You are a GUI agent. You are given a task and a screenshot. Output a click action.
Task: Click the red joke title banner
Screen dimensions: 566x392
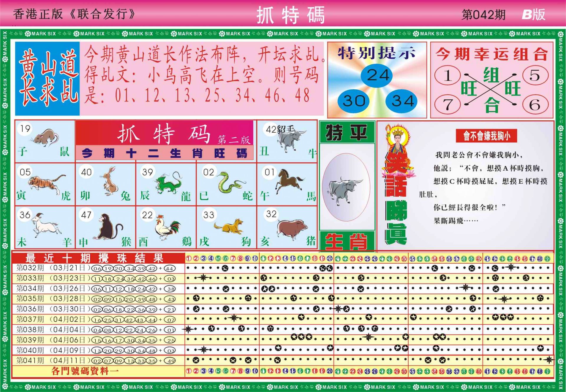(x=486, y=136)
